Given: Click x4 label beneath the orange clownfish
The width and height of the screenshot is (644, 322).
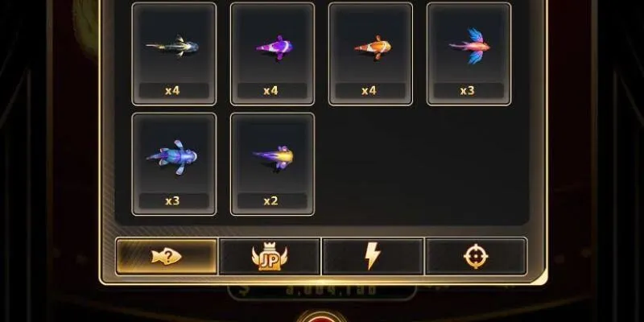Looking at the screenshot, I should click(370, 90).
